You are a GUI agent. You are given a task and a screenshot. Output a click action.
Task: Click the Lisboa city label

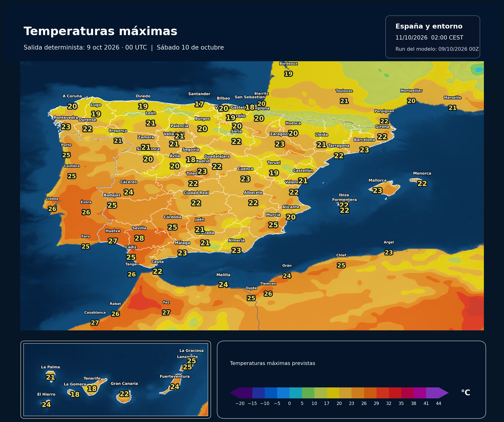52,199
